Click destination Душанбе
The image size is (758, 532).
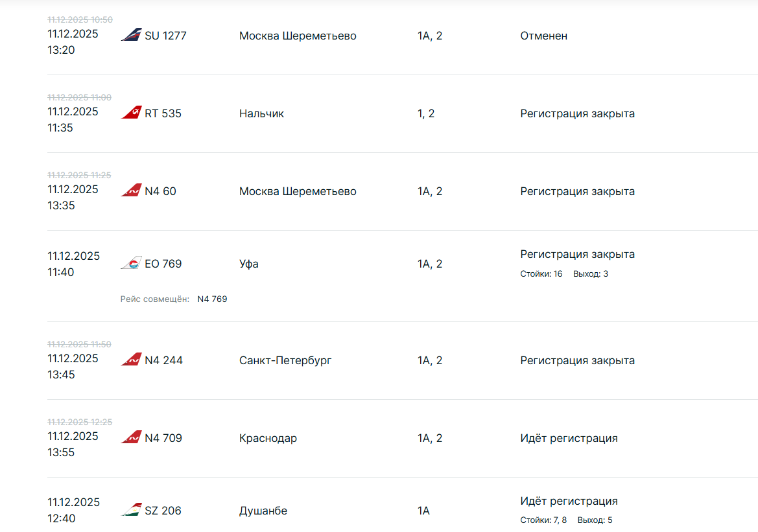[263, 511]
